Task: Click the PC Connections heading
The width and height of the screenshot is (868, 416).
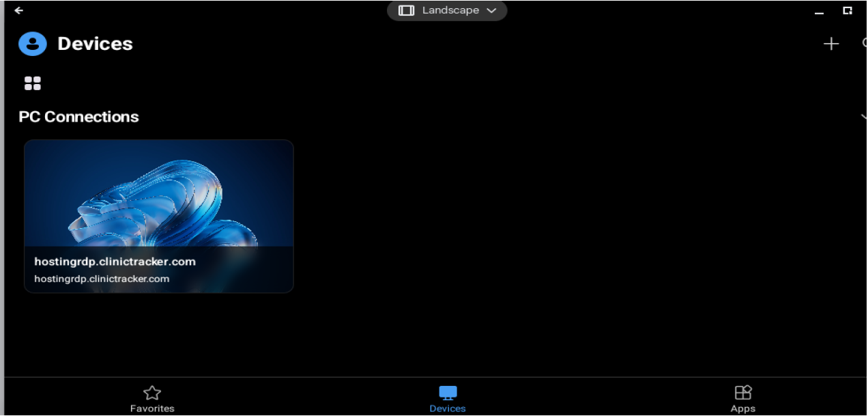Action: (78, 117)
